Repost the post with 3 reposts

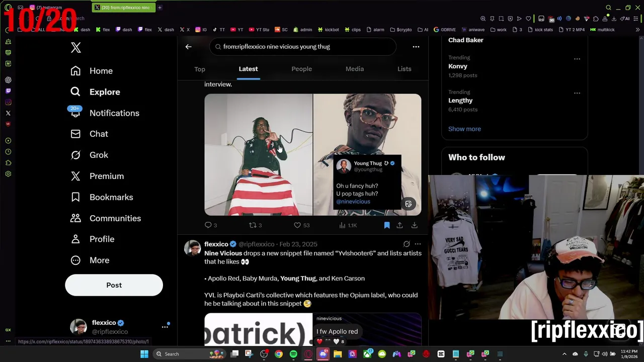tap(255, 225)
